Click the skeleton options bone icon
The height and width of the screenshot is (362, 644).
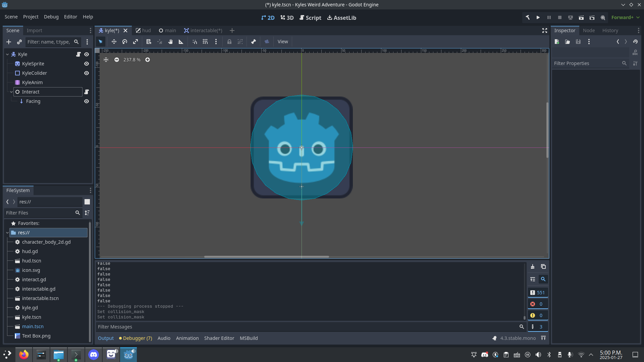coord(254,42)
